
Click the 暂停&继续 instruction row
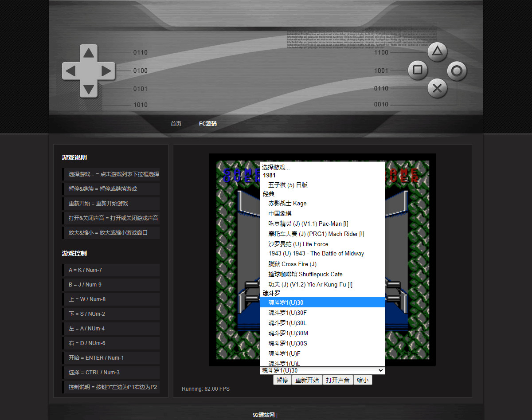tap(111, 189)
